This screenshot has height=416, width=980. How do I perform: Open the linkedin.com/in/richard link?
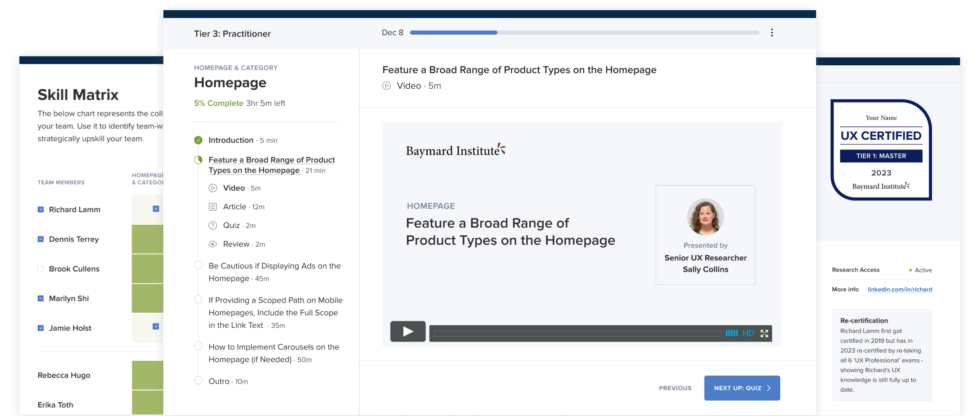(900, 289)
